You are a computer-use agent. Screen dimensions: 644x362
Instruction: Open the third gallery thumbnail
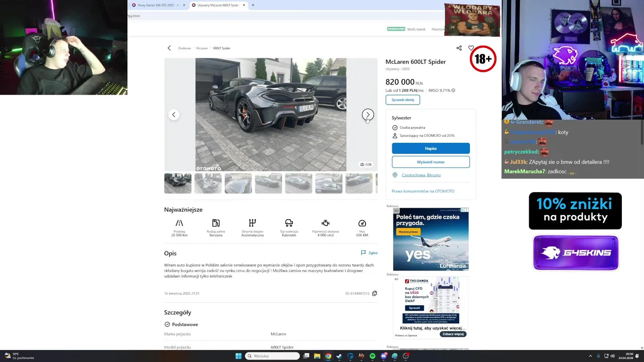238,184
